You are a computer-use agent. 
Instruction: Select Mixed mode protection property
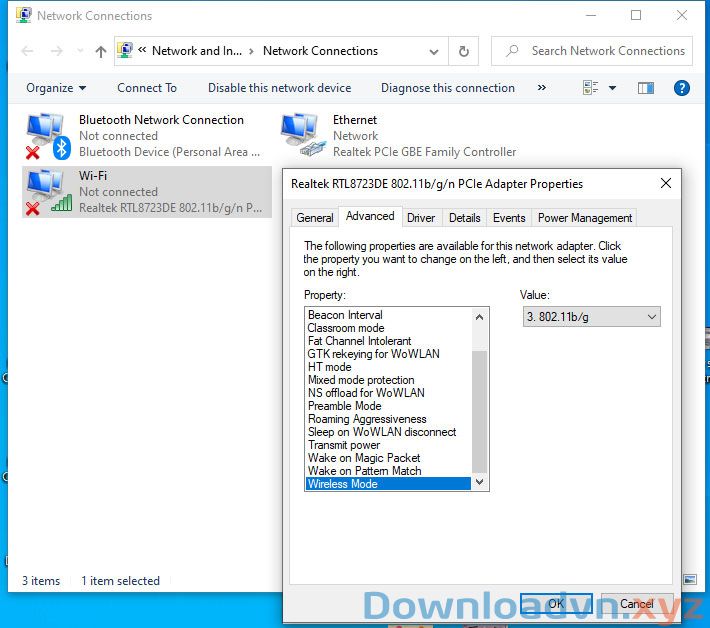point(388,380)
